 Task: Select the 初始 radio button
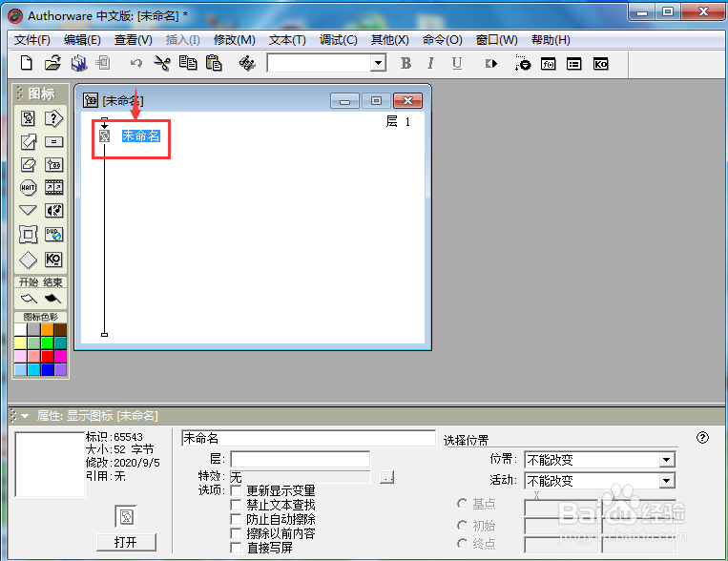coord(462,526)
